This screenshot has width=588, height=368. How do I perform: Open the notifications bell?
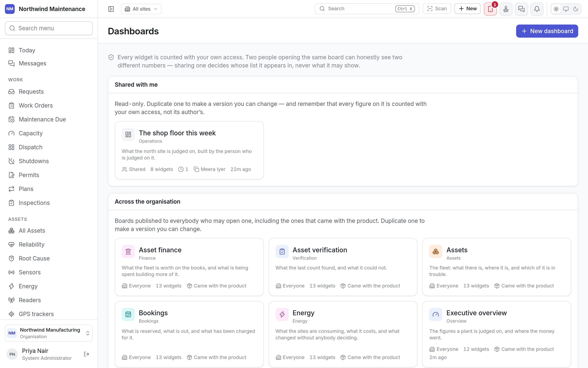[537, 9]
